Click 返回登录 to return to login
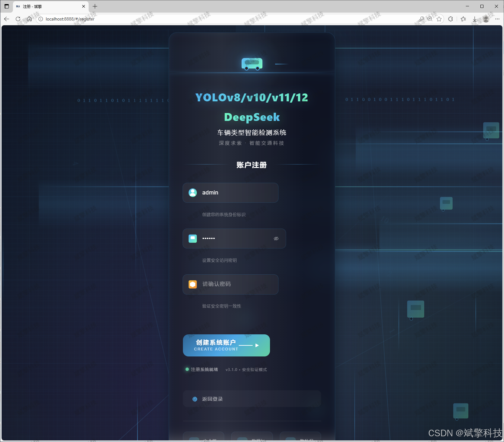504x442 pixels. 252,399
